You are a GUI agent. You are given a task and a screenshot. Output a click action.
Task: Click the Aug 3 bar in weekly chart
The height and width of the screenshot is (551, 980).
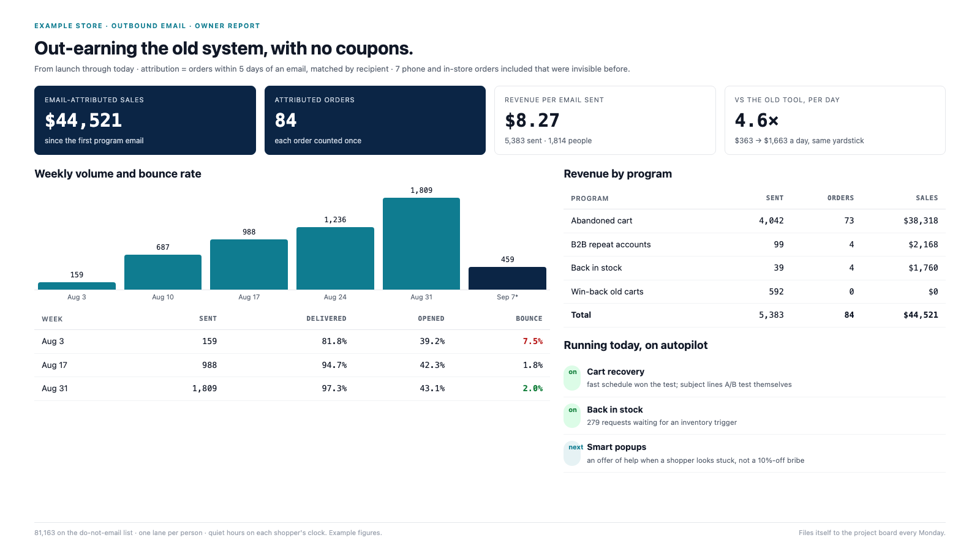(77, 286)
